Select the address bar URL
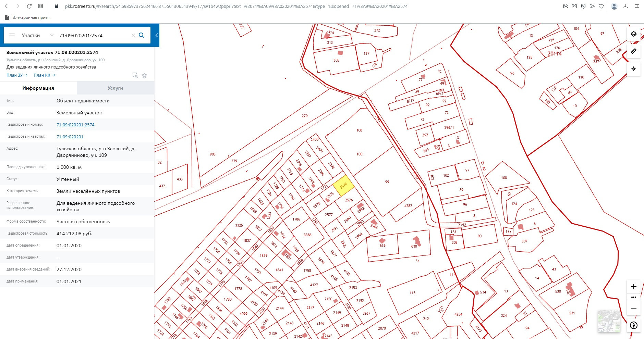 coord(236,6)
